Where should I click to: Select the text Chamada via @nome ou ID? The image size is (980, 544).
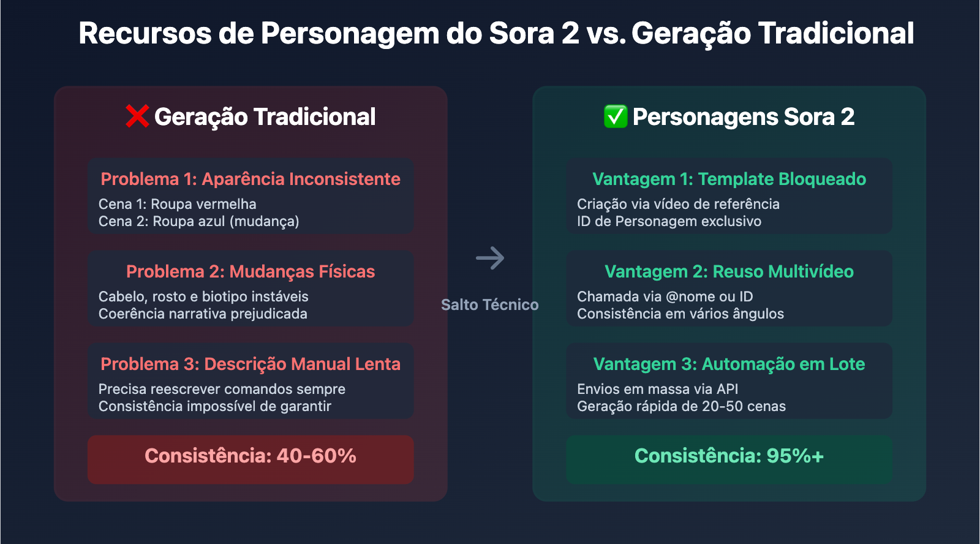coord(665,297)
